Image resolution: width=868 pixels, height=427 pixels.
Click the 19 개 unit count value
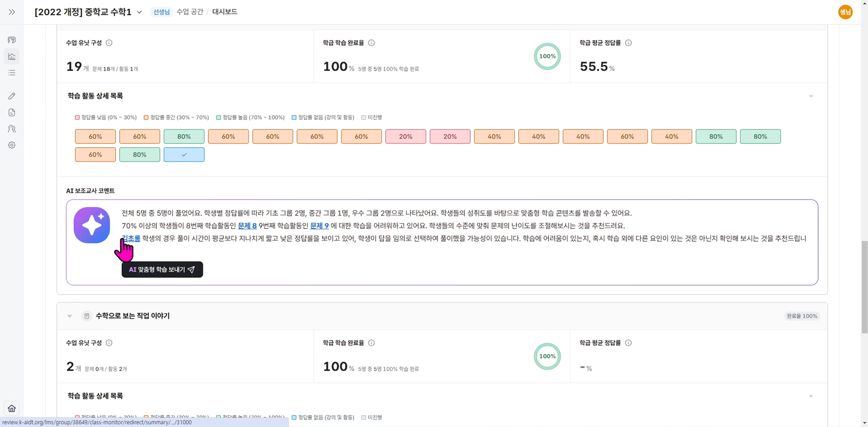click(x=77, y=67)
